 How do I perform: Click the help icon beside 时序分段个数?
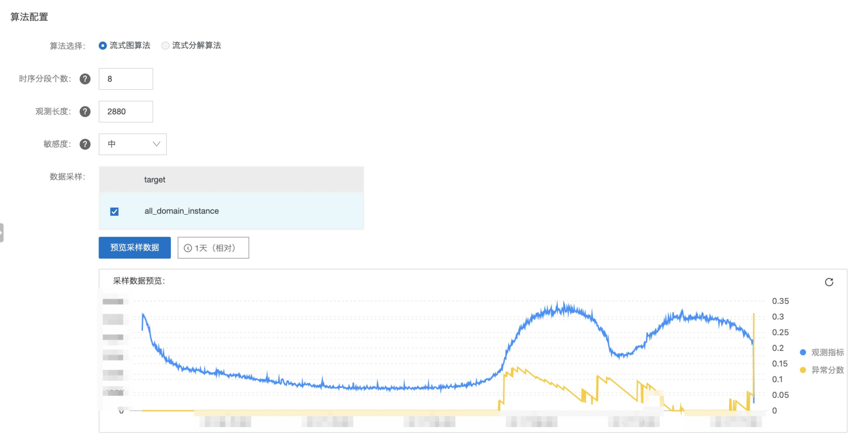point(85,79)
